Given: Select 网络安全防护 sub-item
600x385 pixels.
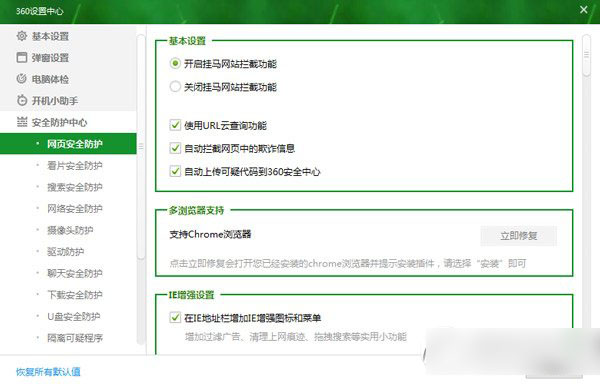Looking at the screenshot, I should click(x=68, y=208).
